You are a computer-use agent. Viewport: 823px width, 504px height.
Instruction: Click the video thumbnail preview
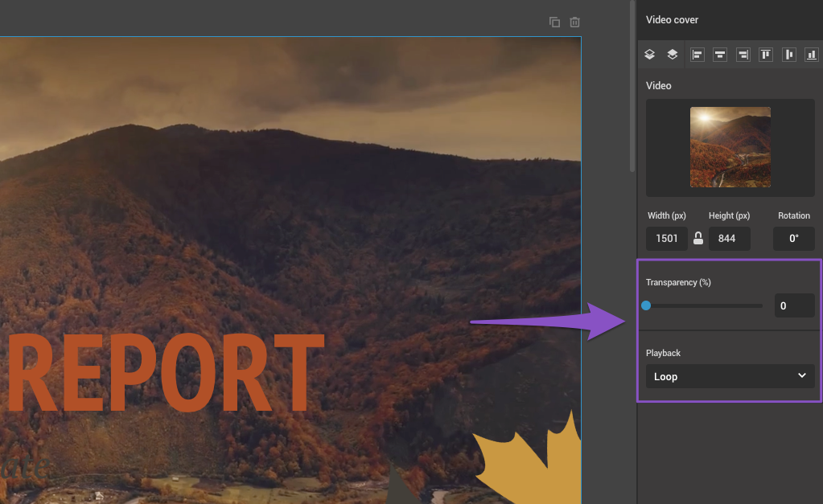click(x=730, y=147)
